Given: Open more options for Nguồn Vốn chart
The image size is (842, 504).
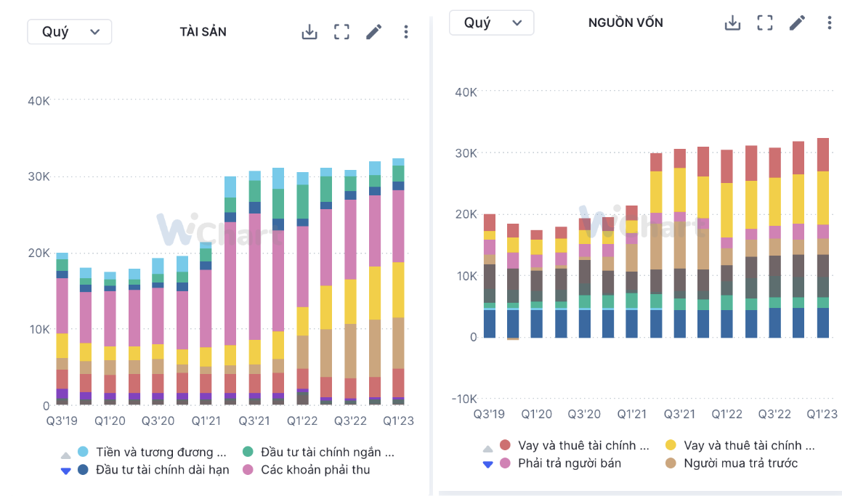Looking at the screenshot, I should (x=829, y=23).
